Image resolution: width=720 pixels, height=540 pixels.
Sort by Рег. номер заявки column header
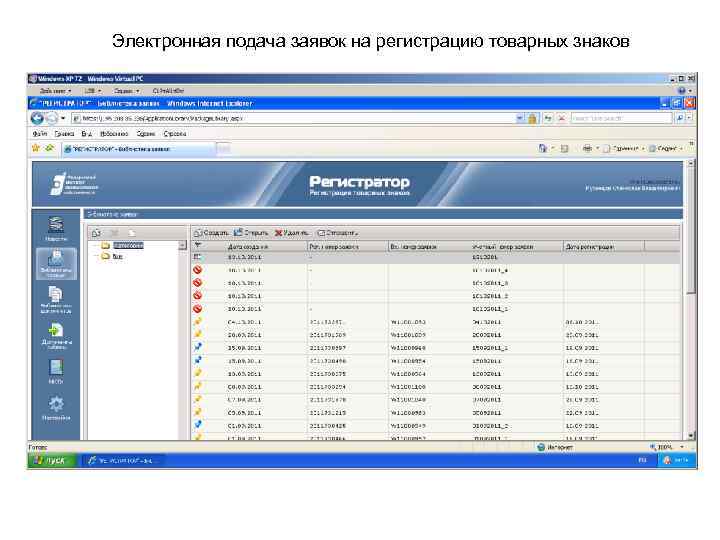(x=334, y=247)
